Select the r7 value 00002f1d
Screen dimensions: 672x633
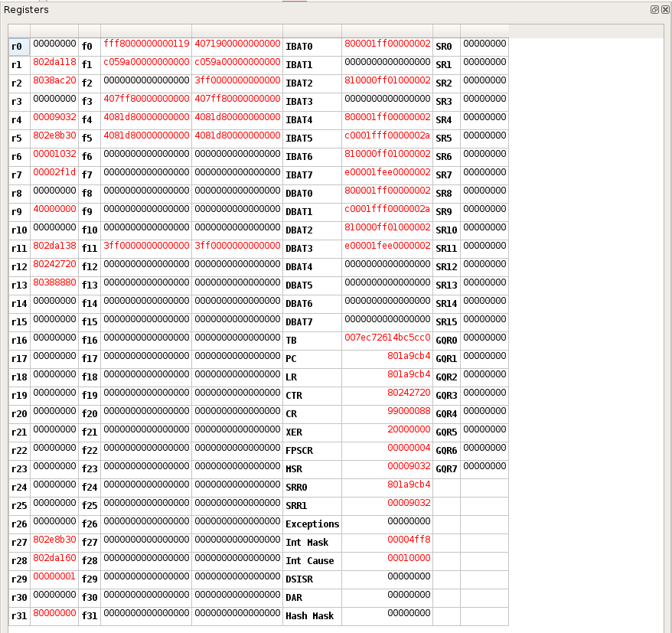tap(54, 172)
